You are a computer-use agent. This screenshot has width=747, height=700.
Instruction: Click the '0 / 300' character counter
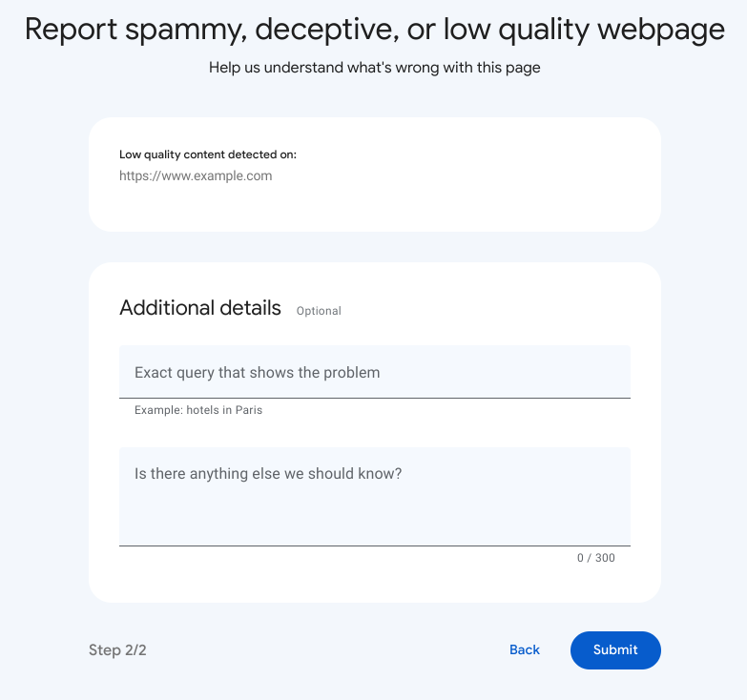596,558
